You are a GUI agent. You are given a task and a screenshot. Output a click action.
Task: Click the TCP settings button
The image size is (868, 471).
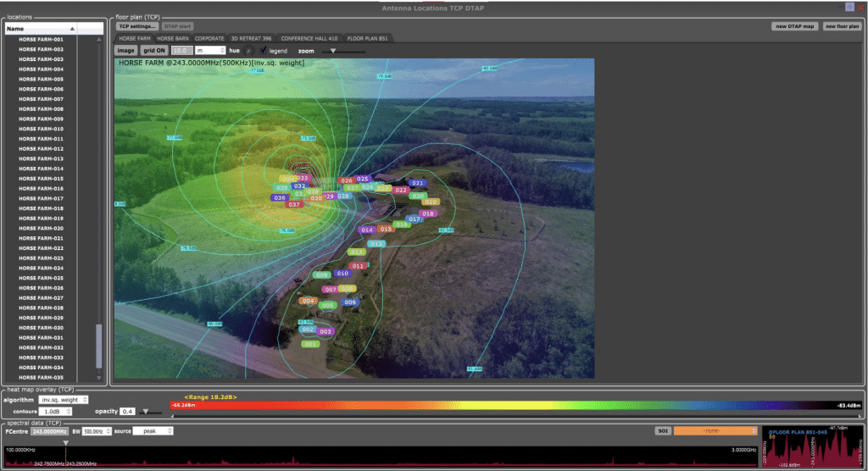(x=137, y=26)
